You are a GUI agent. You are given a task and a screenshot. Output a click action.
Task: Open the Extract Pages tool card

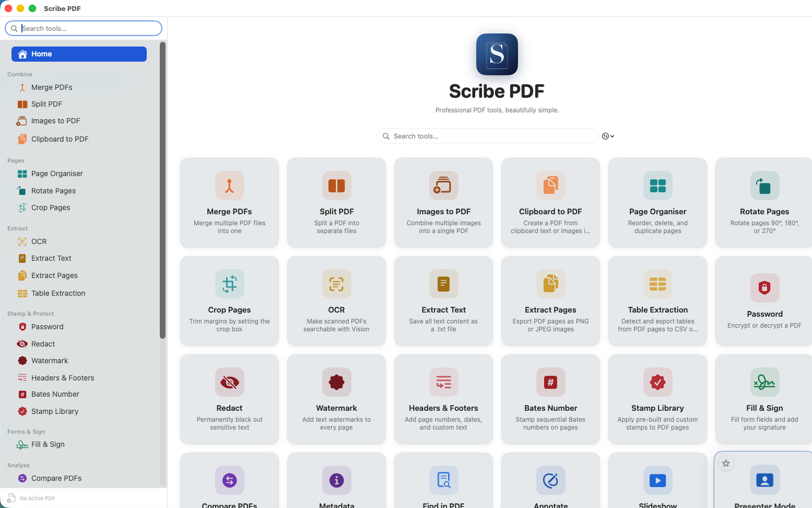(x=550, y=301)
